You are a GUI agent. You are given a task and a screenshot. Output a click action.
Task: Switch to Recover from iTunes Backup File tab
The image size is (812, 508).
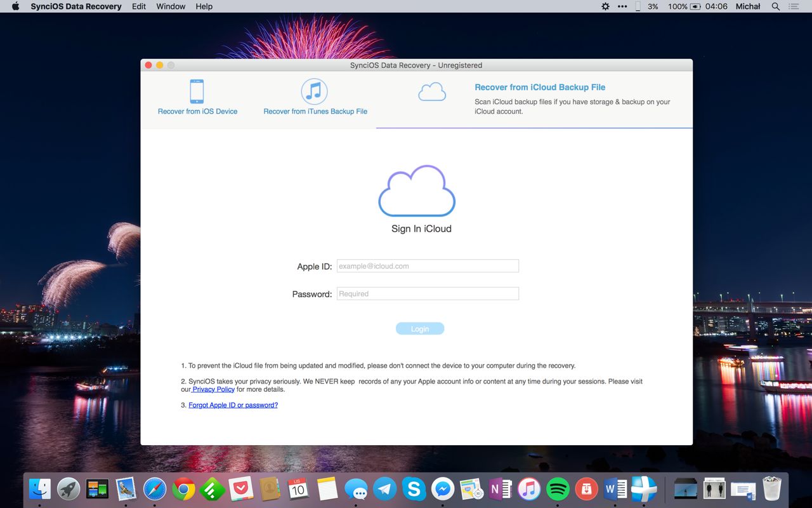click(315, 111)
